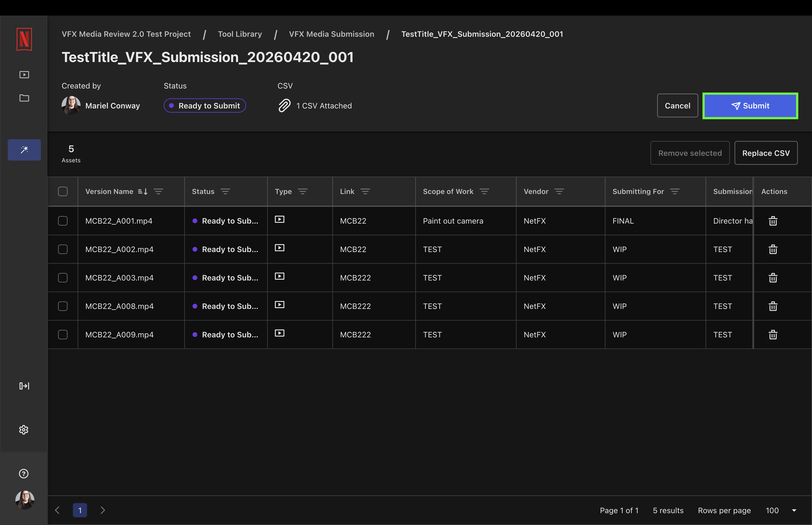The height and width of the screenshot is (525, 812).
Task: Click '1 CSV Attached' text
Action: pyautogui.click(x=324, y=106)
